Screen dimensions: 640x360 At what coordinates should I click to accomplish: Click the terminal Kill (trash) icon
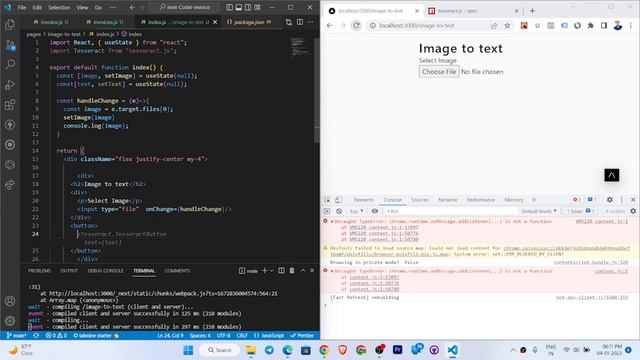click(292, 271)
